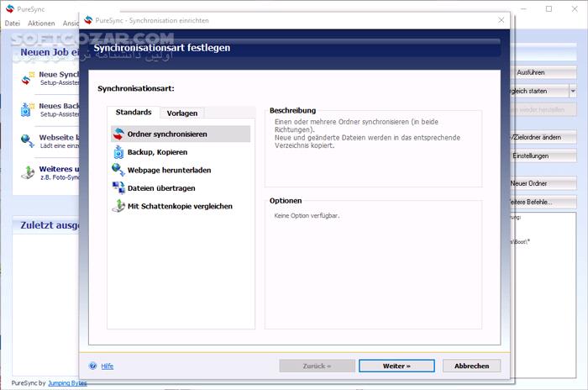Click the Weitere Befehle... button

click(543, 202)
